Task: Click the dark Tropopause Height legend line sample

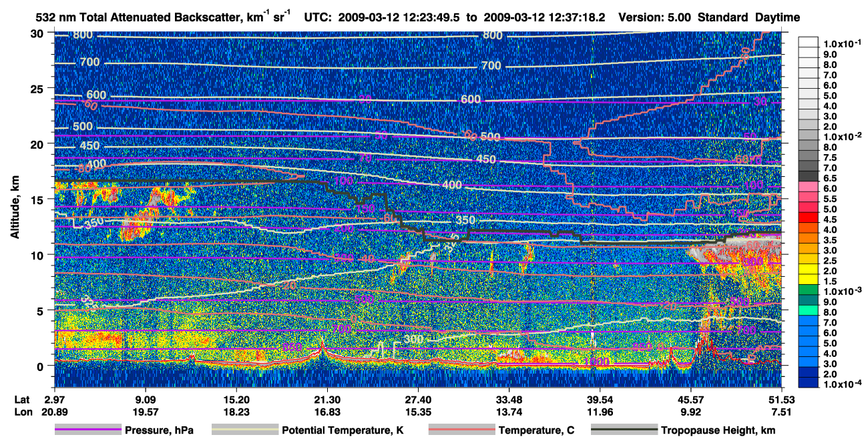Action: [x=623, y=430]
